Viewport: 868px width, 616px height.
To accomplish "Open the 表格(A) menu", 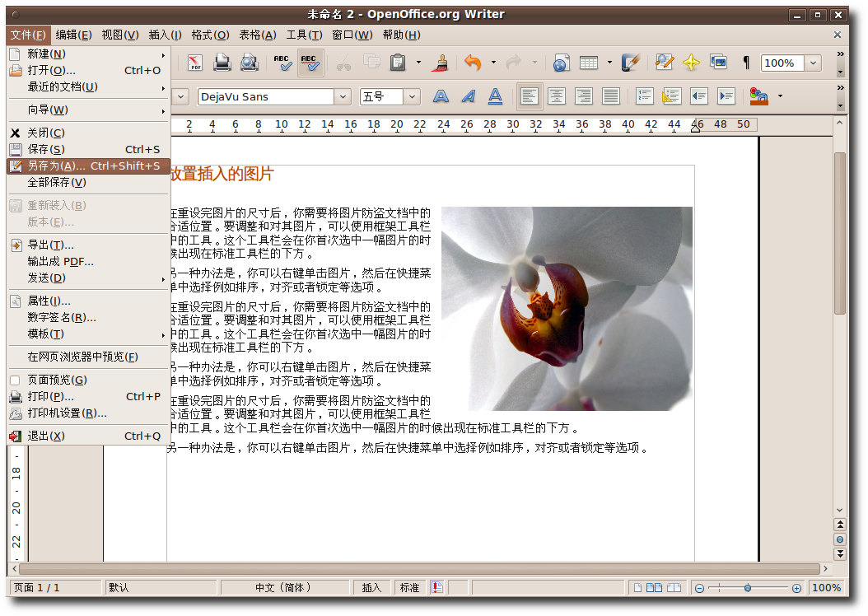I will point(258,35).
